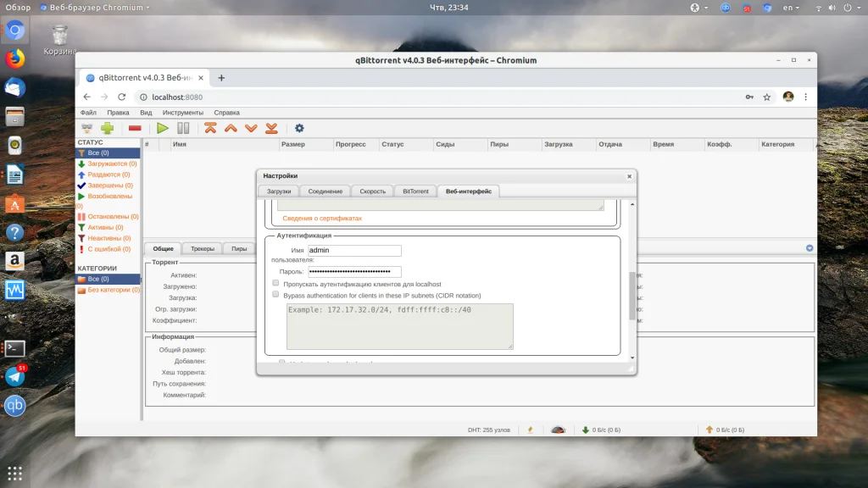
Task: Switch to the Загрузки settings tab
Action: [x=279, y=191]
